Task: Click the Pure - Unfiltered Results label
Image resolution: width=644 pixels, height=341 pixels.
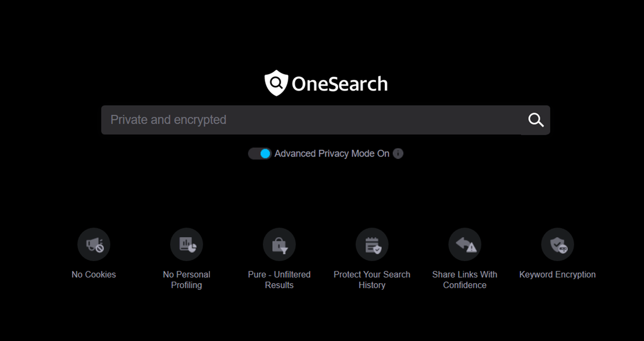Action: pyautogui.click(x=279, y=280)
